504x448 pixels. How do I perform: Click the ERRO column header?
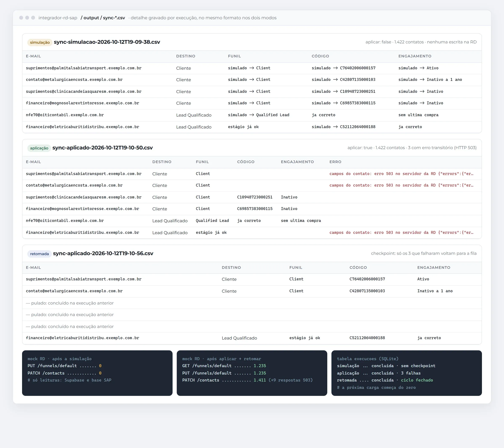[x=335, y=162]
